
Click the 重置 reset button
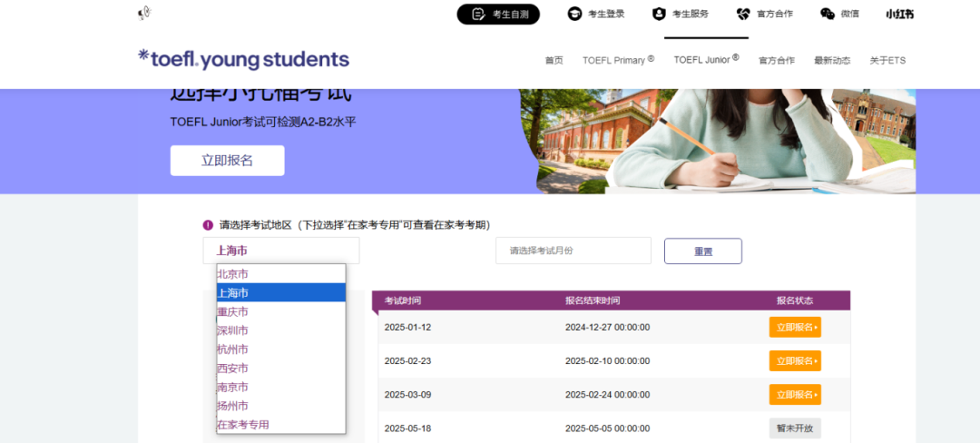[703, 251]
